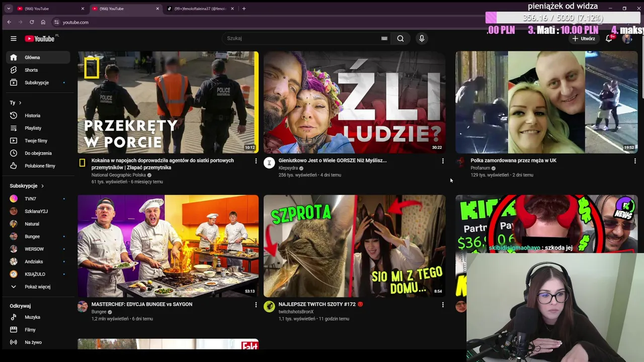Open Filmy in Odkrywaj section
644x362 pixels.
[38, 330]
